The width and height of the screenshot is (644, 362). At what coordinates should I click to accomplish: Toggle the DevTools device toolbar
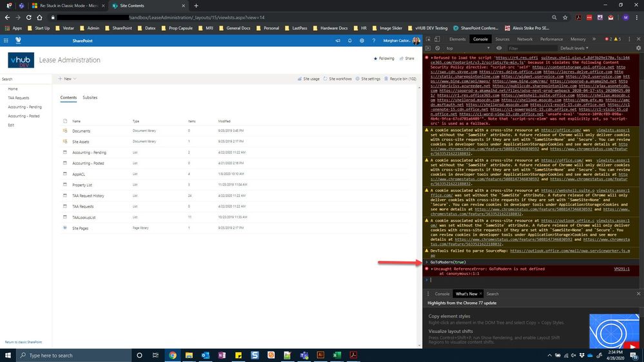(x=437, y=39)
